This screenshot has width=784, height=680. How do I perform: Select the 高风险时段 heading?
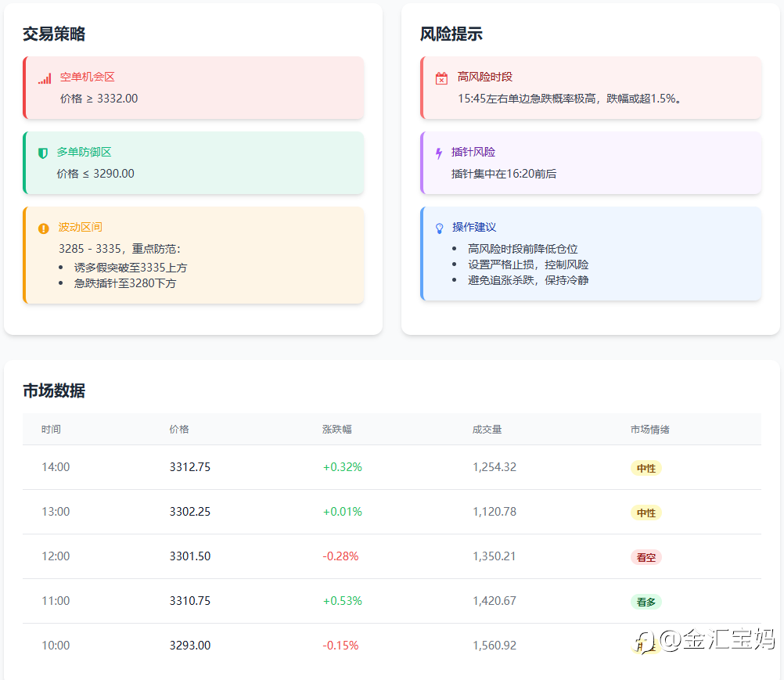point(485,77)
